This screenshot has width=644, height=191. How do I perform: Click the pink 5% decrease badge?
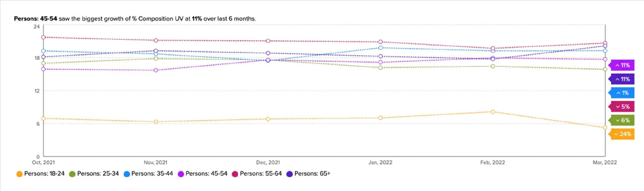(x=622, y=107)
